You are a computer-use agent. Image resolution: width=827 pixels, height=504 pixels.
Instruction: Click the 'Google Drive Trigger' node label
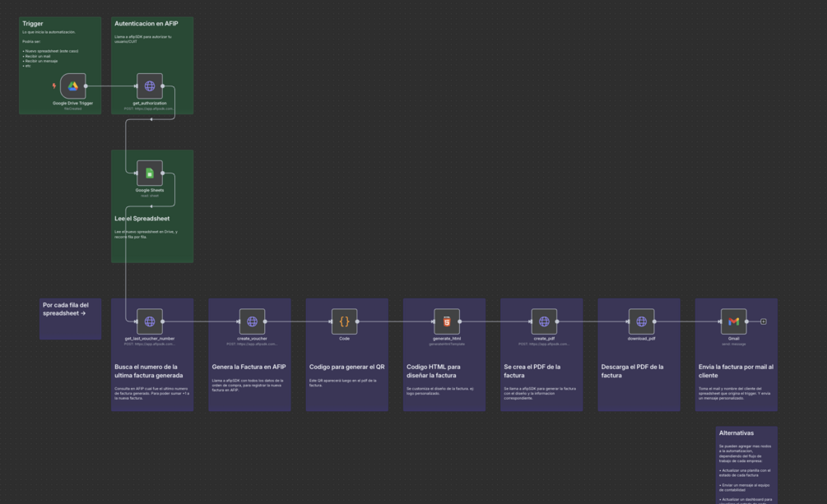72,104
